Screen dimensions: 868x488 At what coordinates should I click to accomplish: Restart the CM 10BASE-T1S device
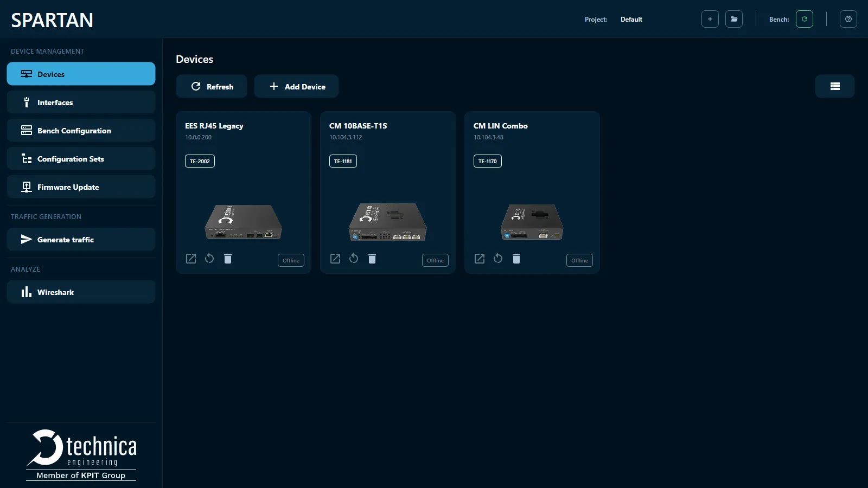coord(354,259)
